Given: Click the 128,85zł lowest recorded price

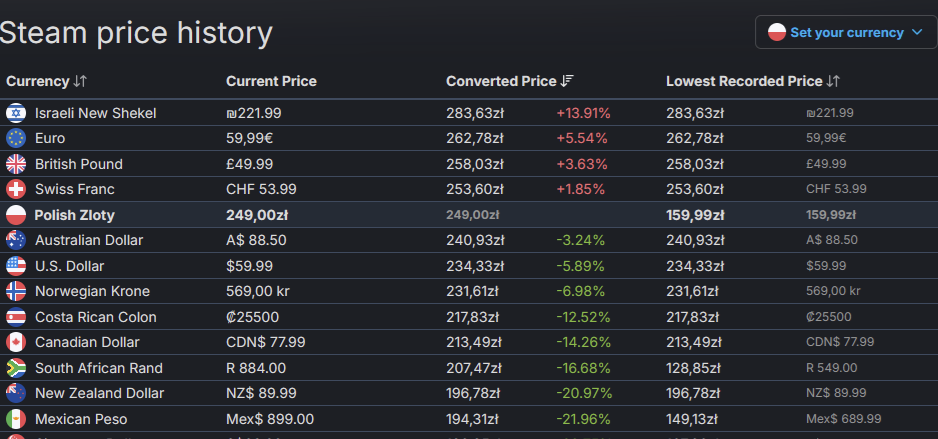Looking at the screenshot, I should click(695, 368).
